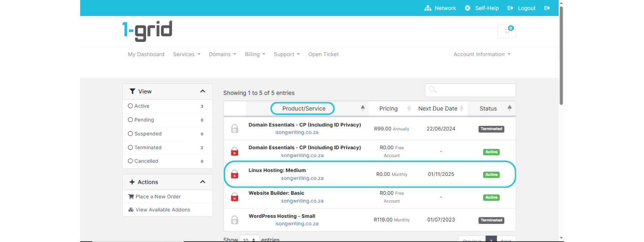Click the red lock icon beside Linux Hosting
This screenshot has height=242, width=644.
[x=235, y=174]
